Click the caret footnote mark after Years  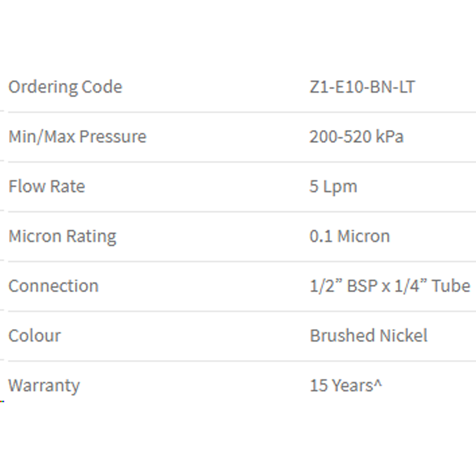[x=377, y=384]
